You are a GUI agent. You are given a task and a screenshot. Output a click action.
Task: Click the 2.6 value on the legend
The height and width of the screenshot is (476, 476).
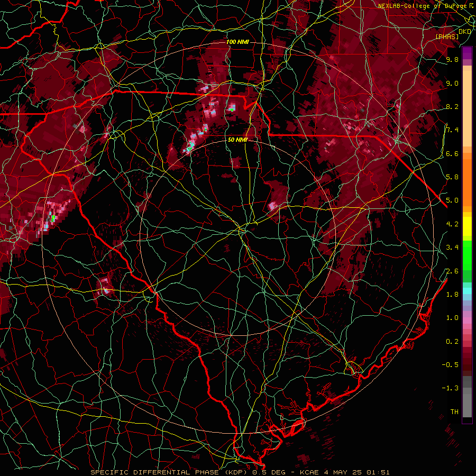(452, 271)
